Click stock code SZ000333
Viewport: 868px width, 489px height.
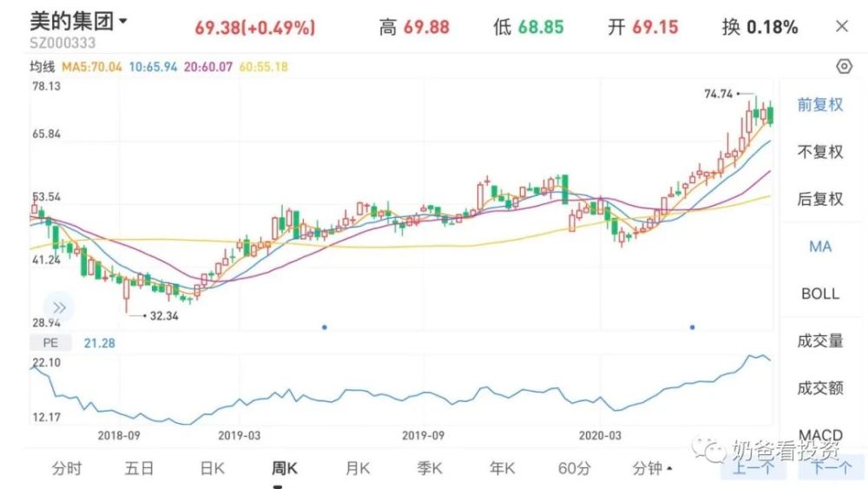[x=62, y=43]
